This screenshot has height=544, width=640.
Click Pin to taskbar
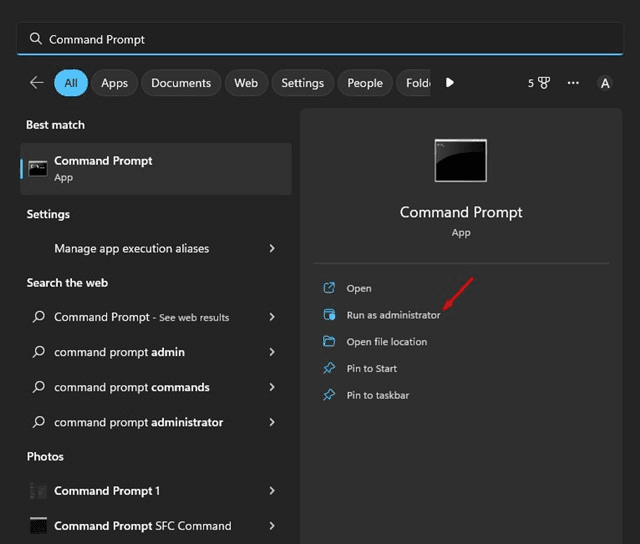coord(378,395)
